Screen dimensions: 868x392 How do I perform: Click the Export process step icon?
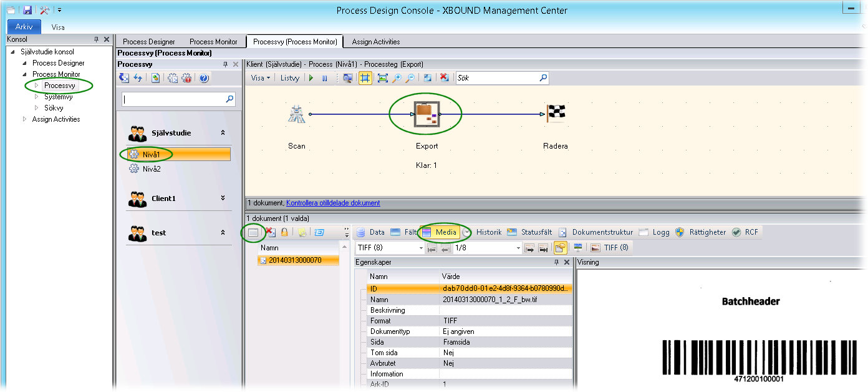click(427, 114)
